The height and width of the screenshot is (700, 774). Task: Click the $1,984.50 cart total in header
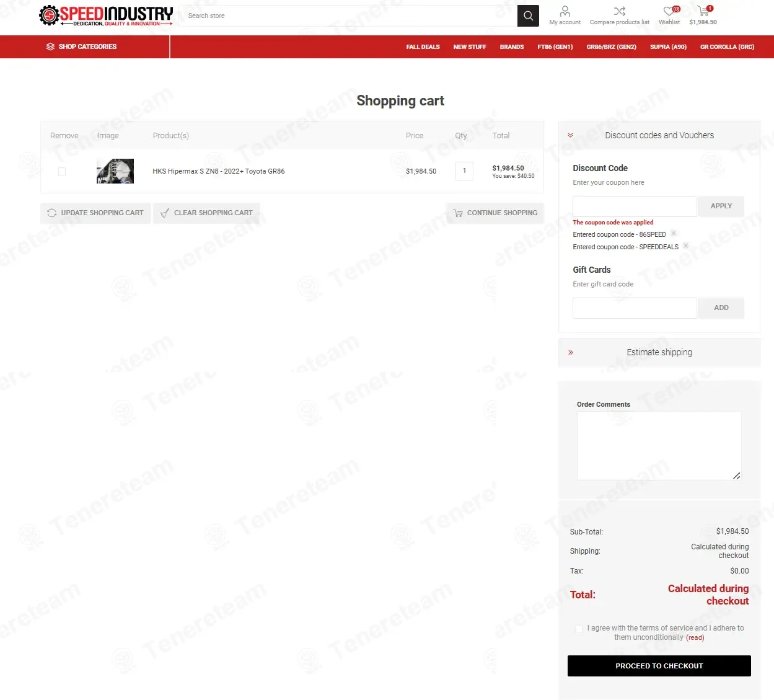click(703, 22)
